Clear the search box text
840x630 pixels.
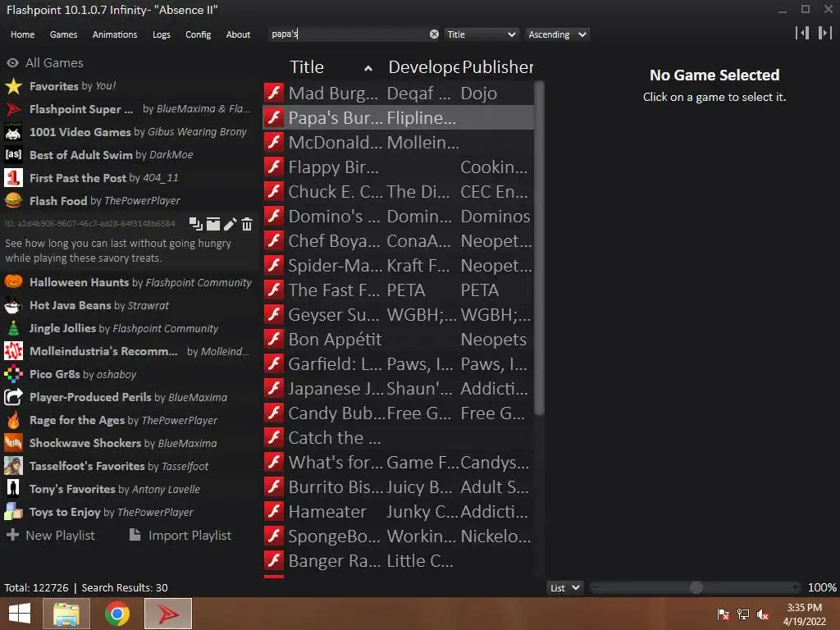point(434,34)
